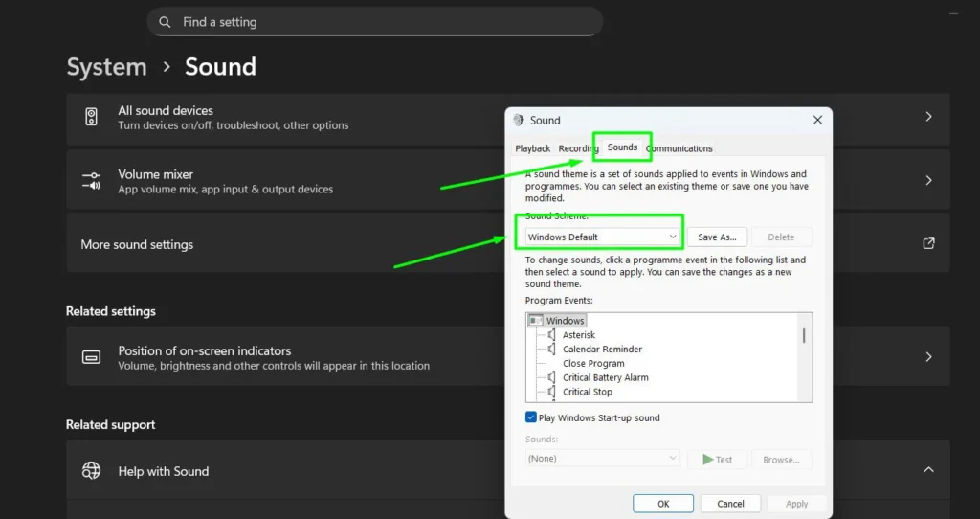Screen dimensions: 980x519
Task: Click the Cancel button
Action: tap(730, 504)
